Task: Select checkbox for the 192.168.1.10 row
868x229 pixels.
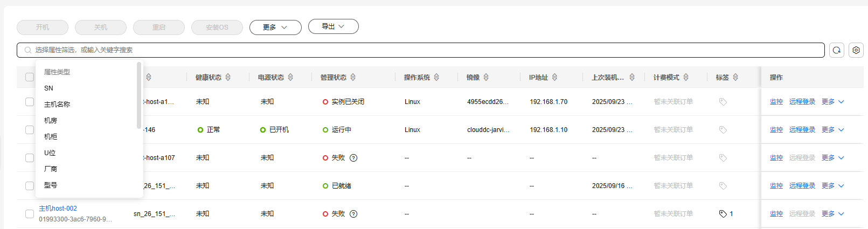Action: (30, 130)
